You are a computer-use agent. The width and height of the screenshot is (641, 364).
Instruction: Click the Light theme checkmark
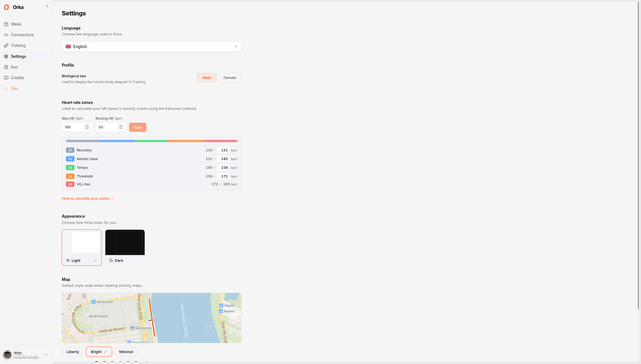click(x=96, y=261)
